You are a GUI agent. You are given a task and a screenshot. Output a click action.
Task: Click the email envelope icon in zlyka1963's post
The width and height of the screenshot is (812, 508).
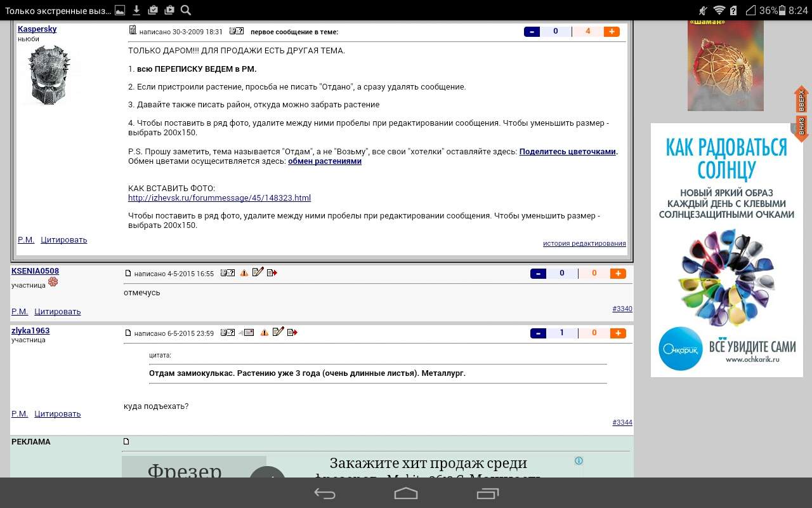tap(247, 333)
